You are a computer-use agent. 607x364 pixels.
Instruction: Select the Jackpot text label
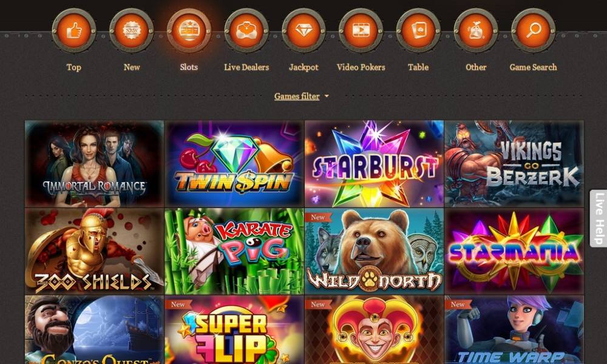tap(303, 67)
